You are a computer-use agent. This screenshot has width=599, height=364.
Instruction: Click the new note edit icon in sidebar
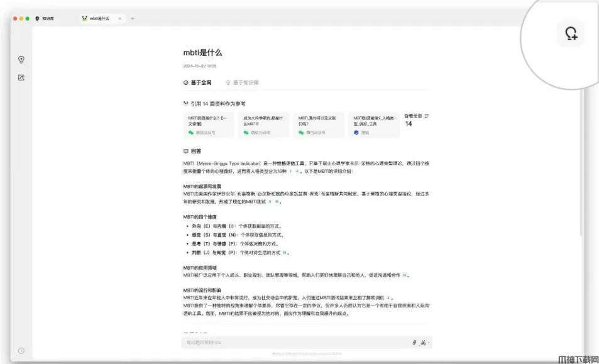point(21,77)
